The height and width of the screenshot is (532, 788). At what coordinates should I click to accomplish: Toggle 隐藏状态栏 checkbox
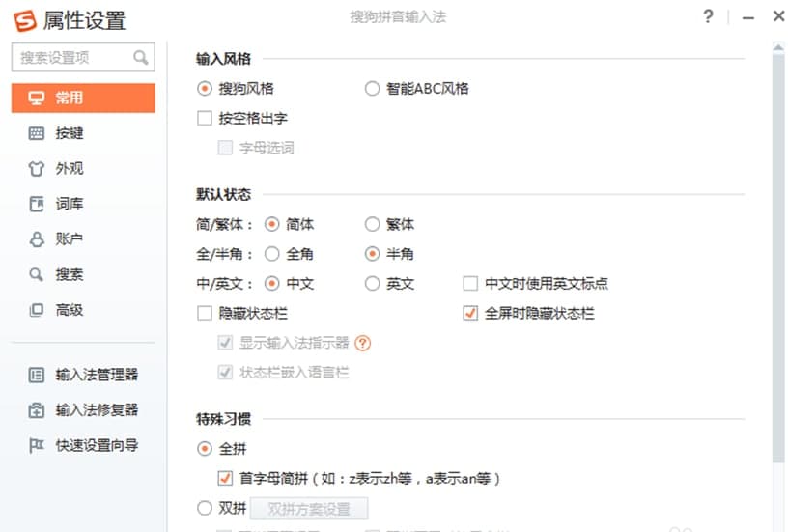click(205, 314)
